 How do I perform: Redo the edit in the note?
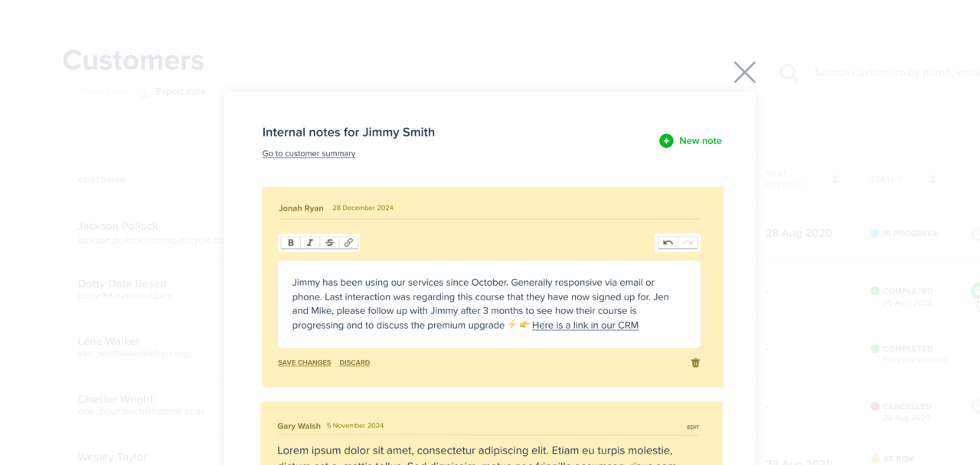(688, 243)
